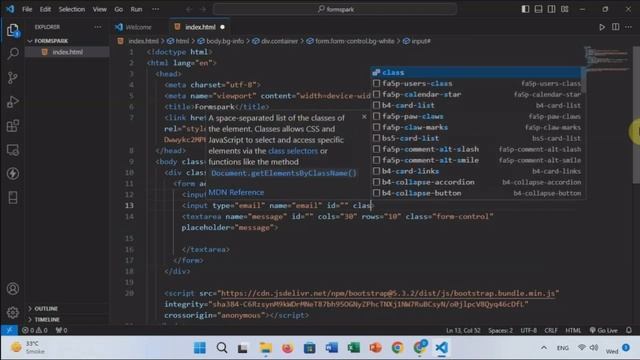Open the form.form-control.bg-white breadcrumb
Image resolution: width=640 pixels, height=360 pixels.
coord(350,41)
